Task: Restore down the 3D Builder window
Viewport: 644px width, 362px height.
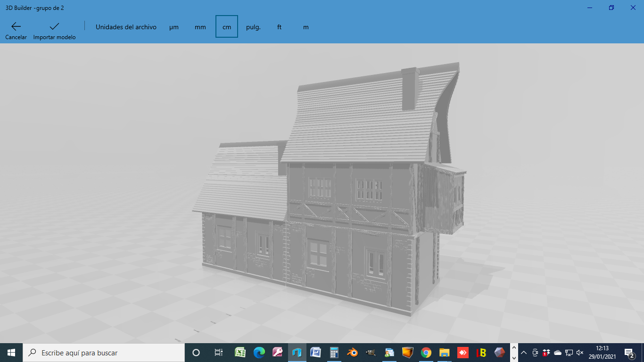Action: point(611,8)
